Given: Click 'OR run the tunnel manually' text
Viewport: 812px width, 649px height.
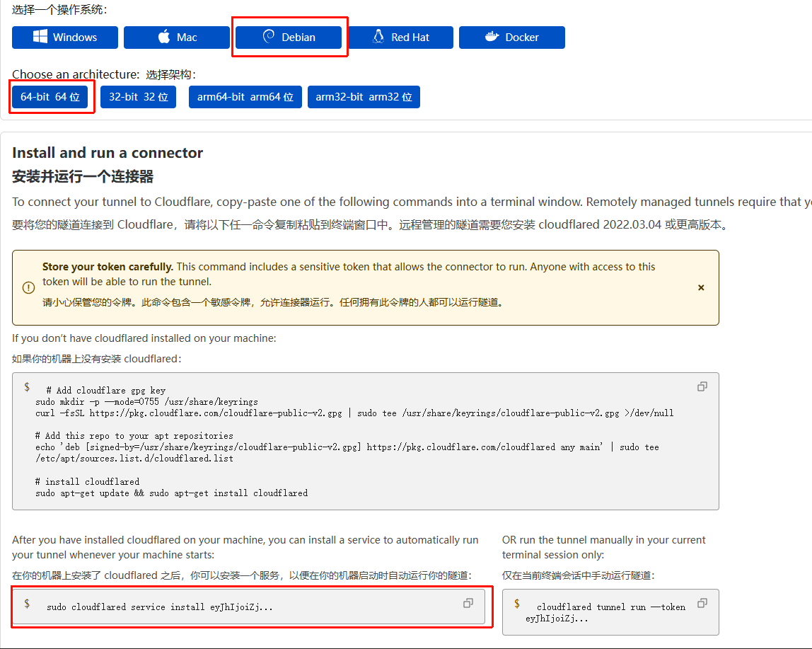Looking at the screenshot, I should coord(603,547).
